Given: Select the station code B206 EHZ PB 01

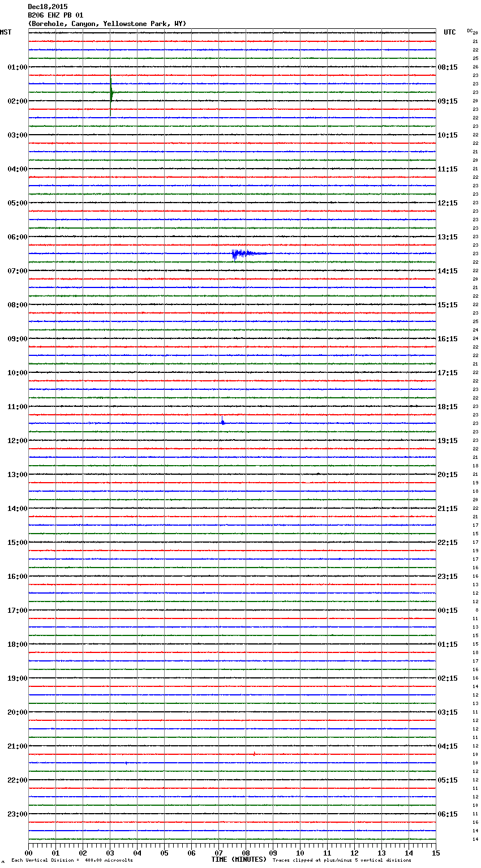Looking at the screenshot, I should click(55, 15).
